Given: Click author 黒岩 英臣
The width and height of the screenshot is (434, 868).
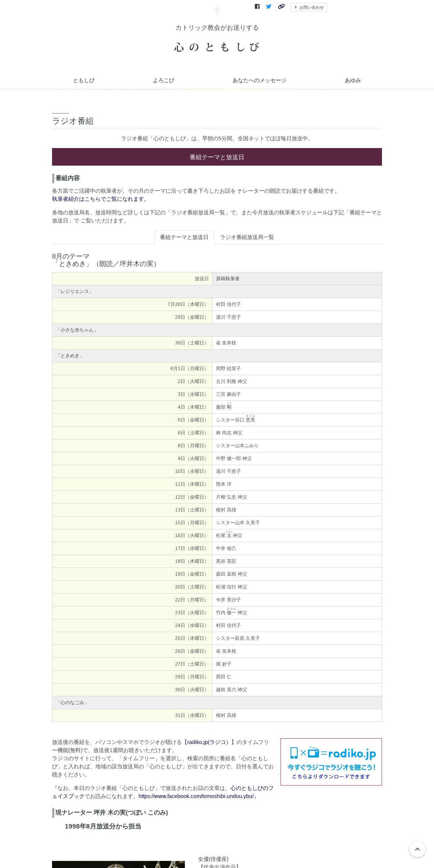Looking at the screenshot, I should (226, 561).
